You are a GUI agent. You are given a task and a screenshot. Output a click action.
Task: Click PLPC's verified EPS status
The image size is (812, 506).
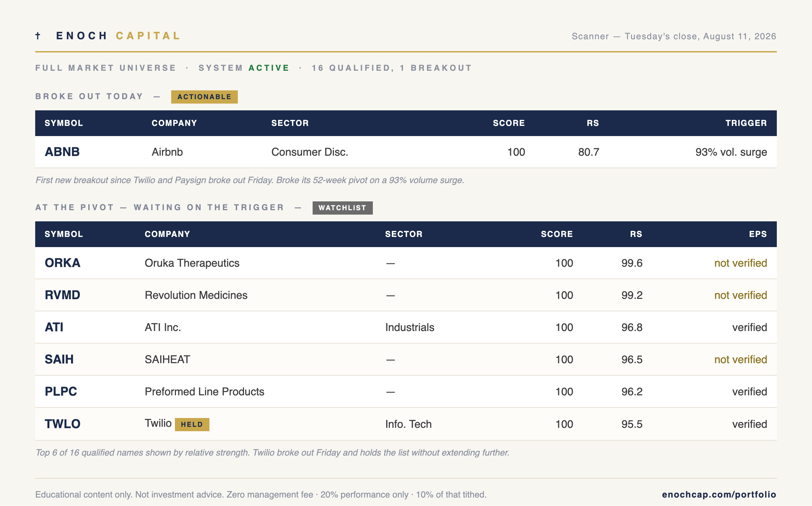coord(750,392)
